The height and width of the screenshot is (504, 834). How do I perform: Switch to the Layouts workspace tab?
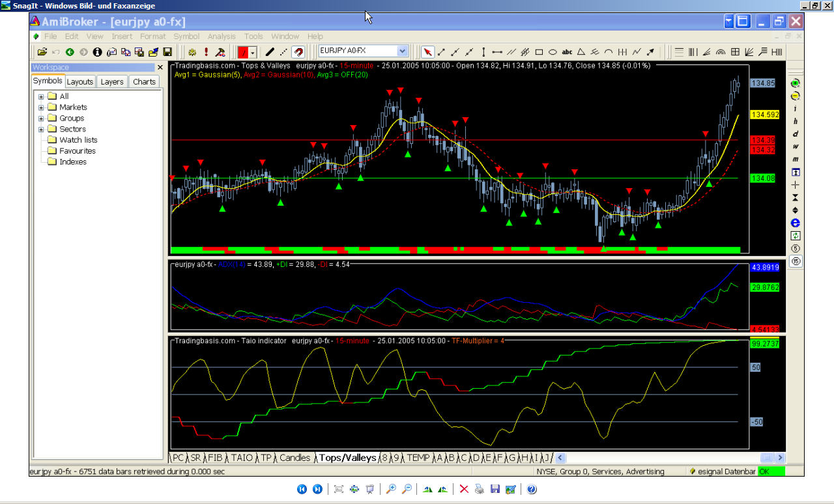coord(80,81)
